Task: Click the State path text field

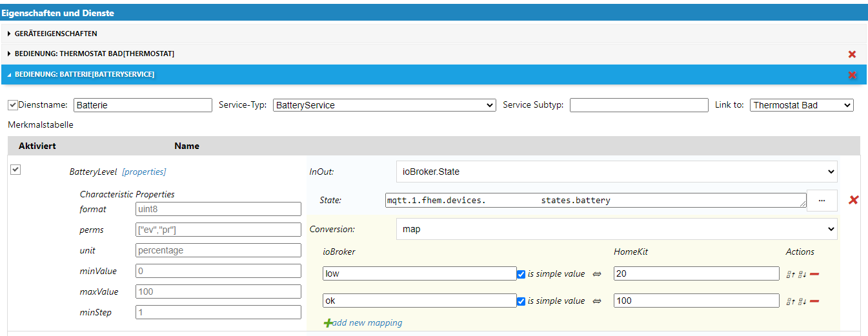Action: [x=596, y=201]
